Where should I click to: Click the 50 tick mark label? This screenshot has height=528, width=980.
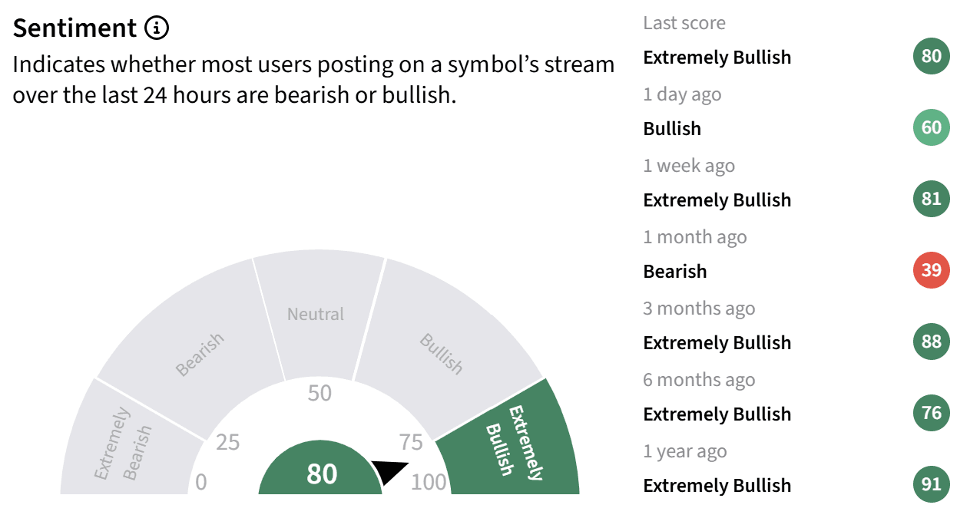(x=319, y=393)
